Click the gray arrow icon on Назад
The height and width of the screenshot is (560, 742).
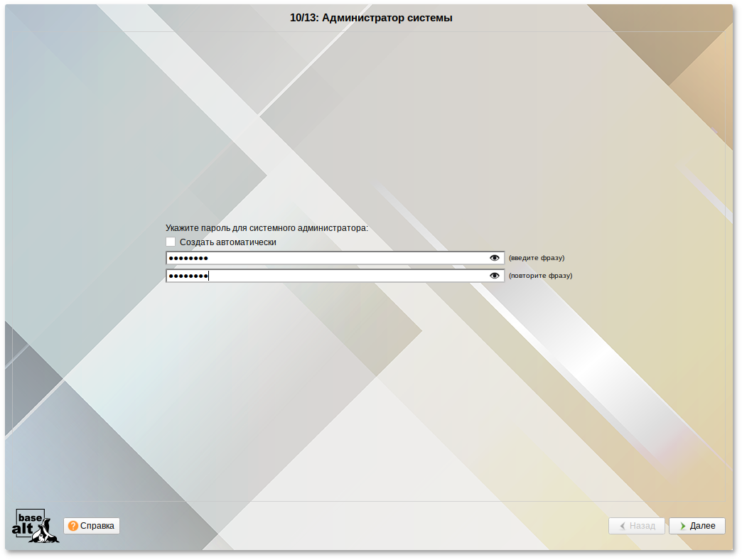click(623, 526)
